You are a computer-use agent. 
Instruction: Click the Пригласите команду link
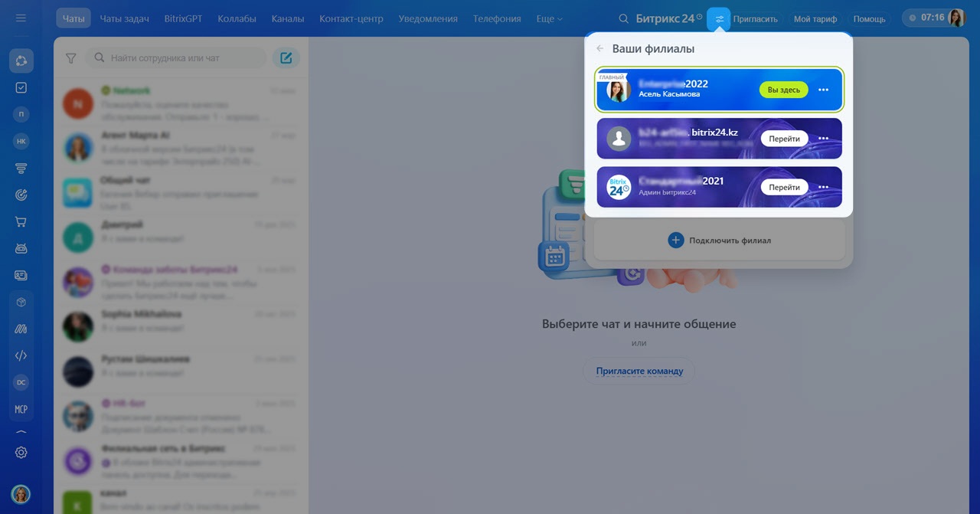click(639, 371)
